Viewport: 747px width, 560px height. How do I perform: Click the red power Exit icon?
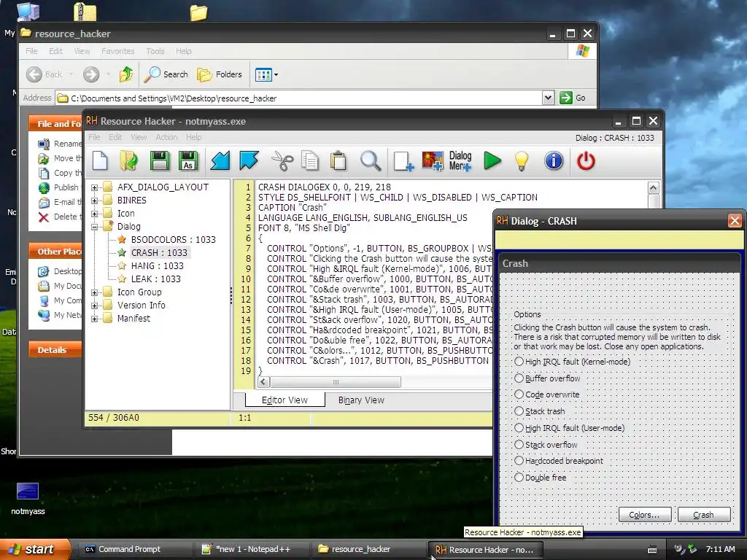point(586,160)
